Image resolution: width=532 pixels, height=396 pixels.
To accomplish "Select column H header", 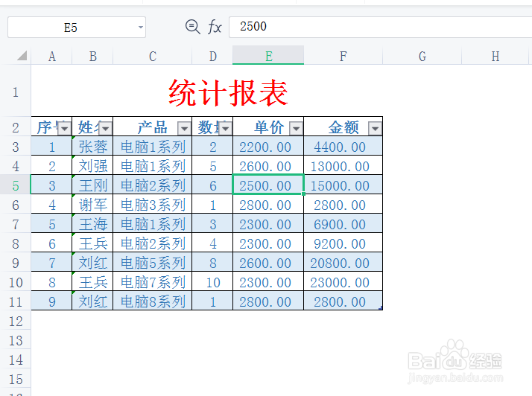I will pos(495,56).
